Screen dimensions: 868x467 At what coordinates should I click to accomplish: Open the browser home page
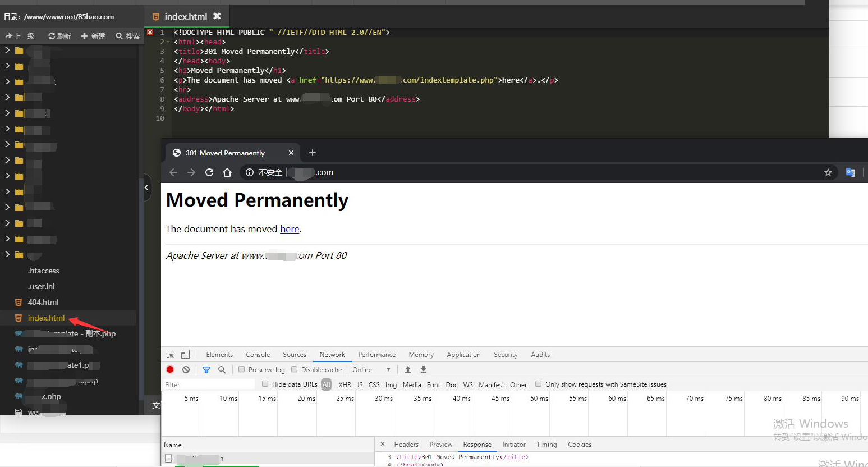pos(227,172)
